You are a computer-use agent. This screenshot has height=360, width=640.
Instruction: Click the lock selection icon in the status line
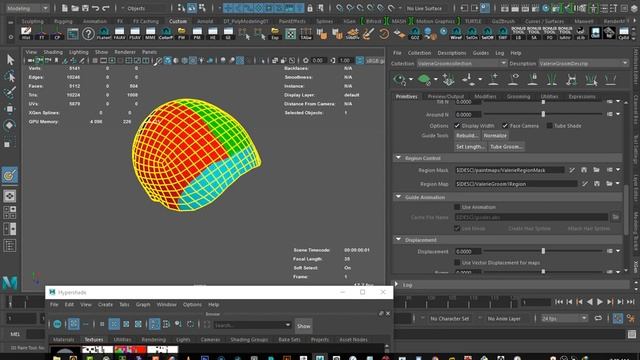[310, 8]
